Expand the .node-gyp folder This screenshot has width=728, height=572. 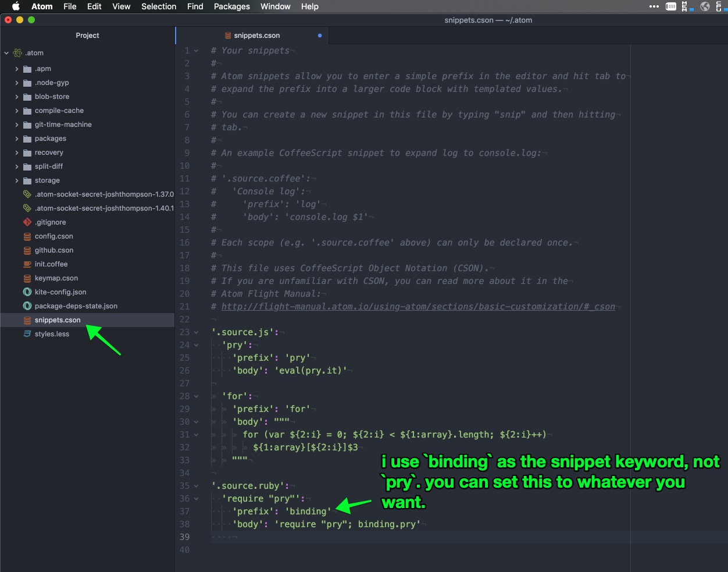17,83
